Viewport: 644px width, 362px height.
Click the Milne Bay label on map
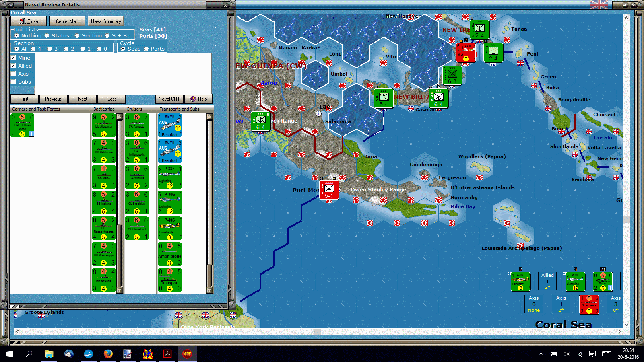(462, 206)
